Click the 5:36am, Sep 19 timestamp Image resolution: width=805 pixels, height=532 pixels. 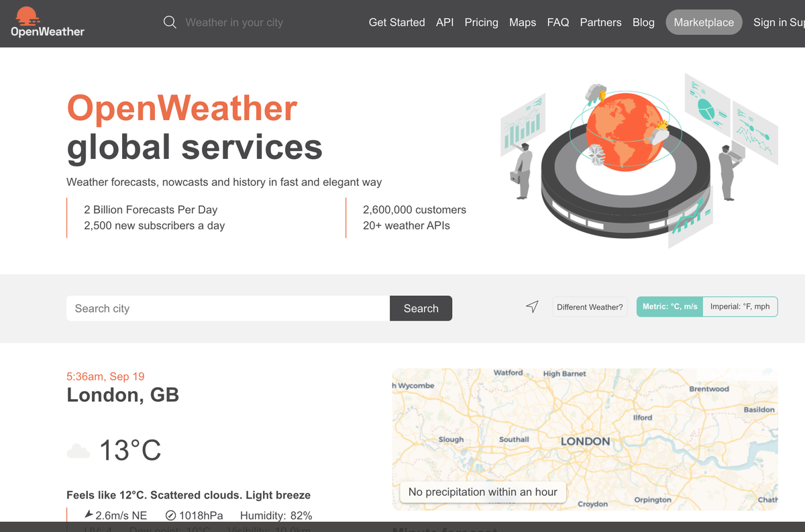[x=105, y=376]
